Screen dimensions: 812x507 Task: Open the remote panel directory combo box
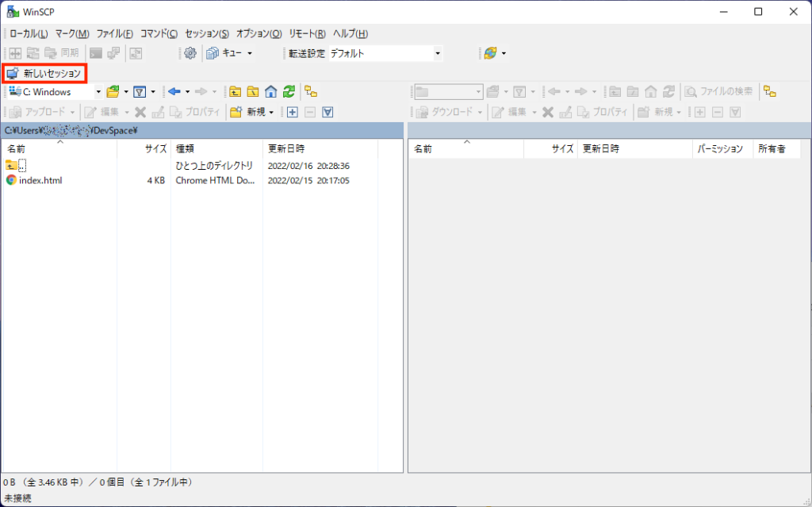tap(449, 92)
